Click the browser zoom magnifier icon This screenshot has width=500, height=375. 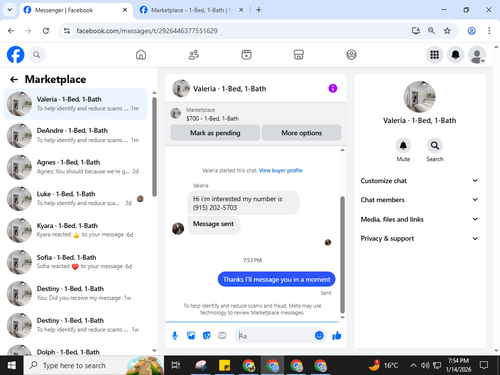point(431,31)
